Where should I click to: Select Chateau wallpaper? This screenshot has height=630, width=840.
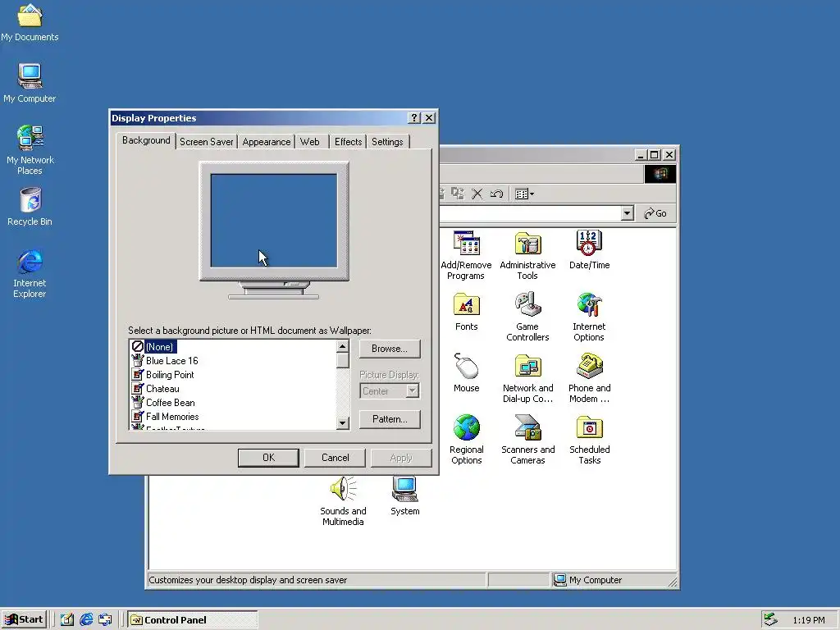point(162,389)
